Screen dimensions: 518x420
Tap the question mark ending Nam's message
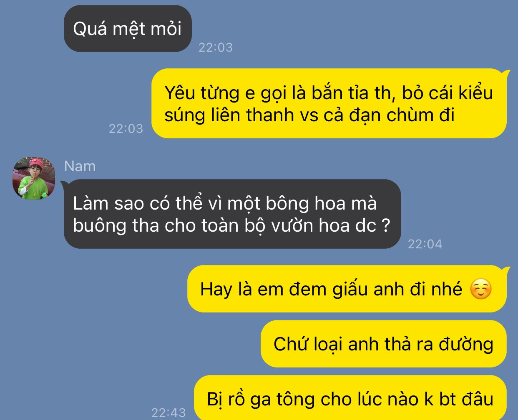[386, 225]
